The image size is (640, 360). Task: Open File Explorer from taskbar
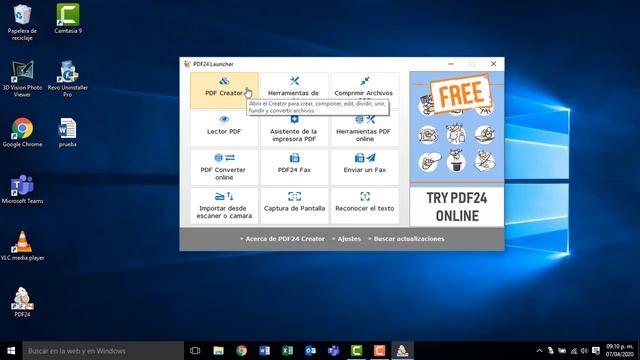pos(218,351)
